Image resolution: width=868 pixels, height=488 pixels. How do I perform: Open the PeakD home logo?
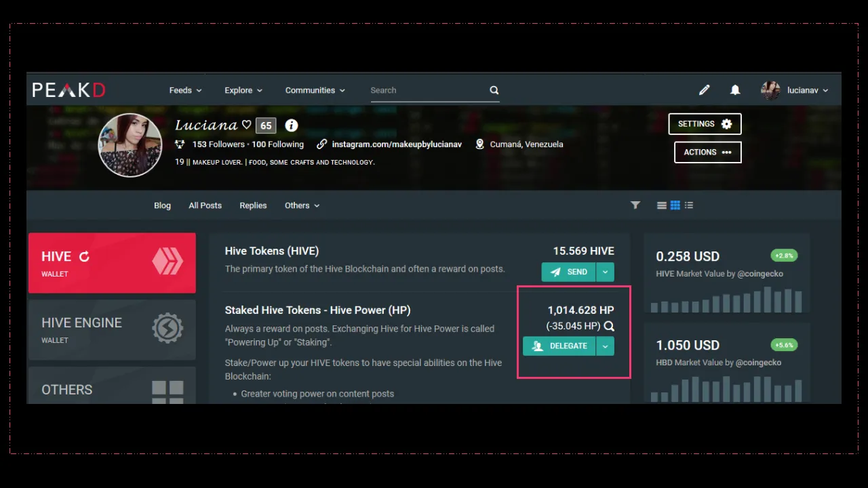[68, 90]
